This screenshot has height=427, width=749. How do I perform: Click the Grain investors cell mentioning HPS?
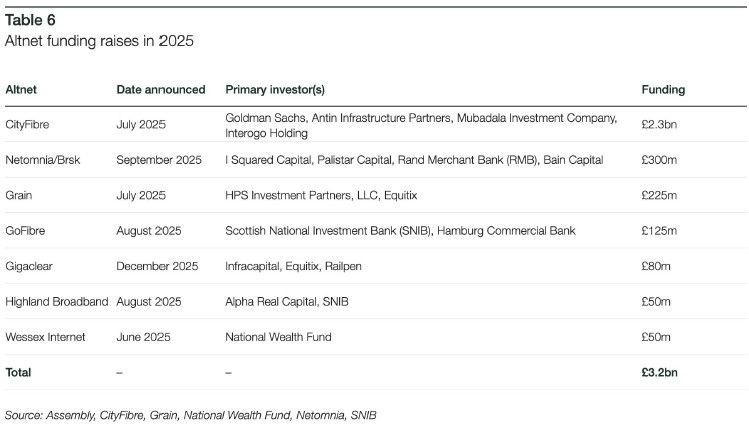coord(320,195)
